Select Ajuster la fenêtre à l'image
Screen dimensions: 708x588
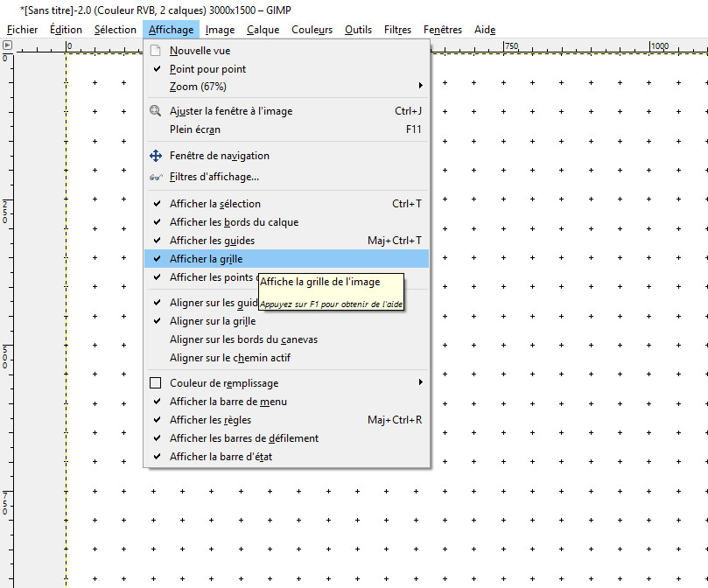click(286, 110)
